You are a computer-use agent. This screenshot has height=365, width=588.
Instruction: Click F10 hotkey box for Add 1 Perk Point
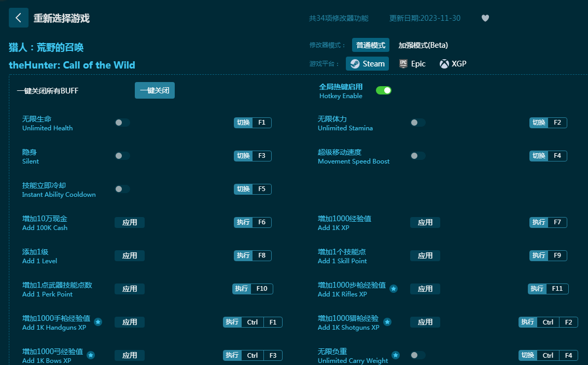tap(262, 289)
